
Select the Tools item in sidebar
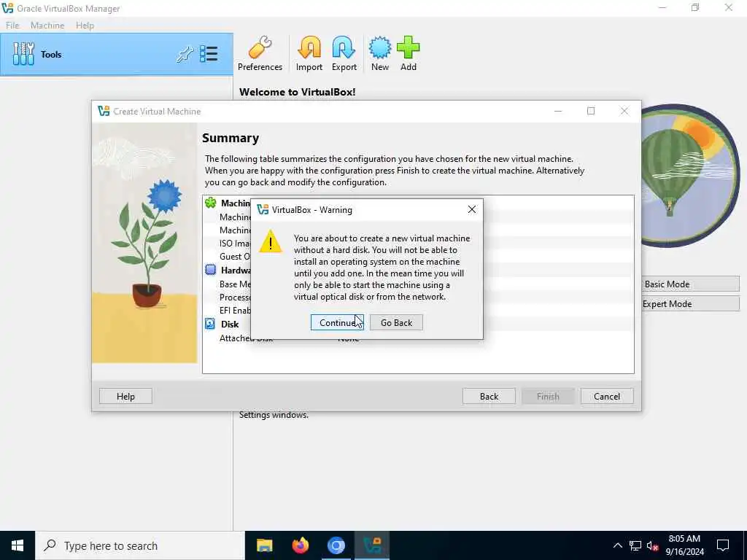(x=117, y=54)
